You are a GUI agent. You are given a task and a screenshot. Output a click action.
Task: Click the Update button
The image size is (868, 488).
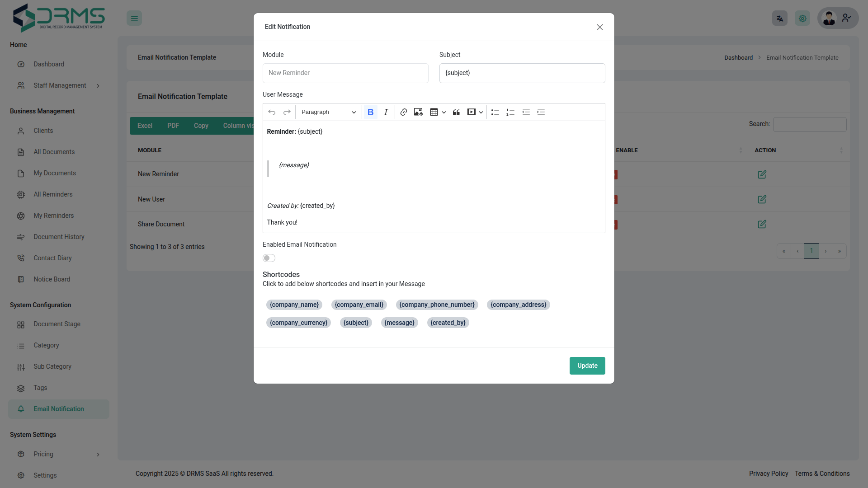tap(587, 366)
